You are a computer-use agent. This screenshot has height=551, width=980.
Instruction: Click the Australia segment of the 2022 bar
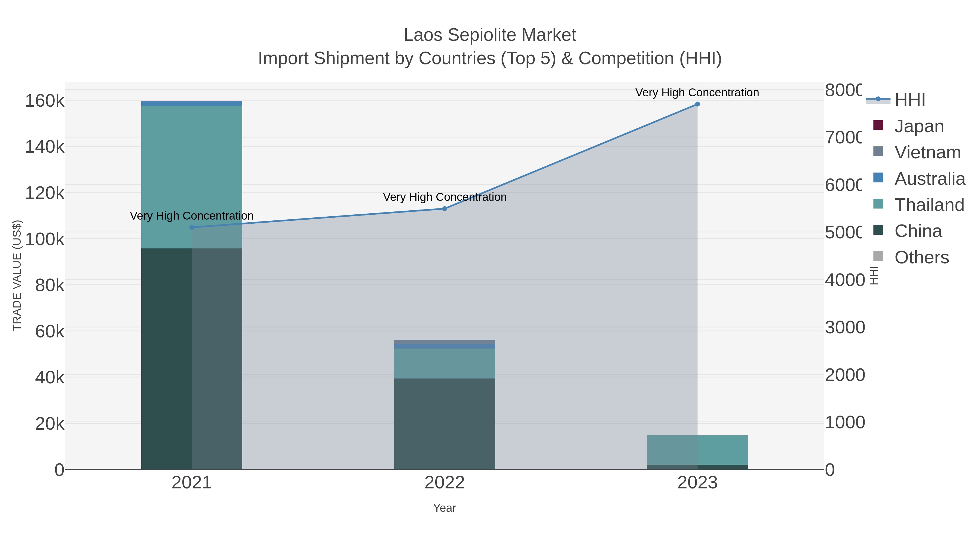444,346
